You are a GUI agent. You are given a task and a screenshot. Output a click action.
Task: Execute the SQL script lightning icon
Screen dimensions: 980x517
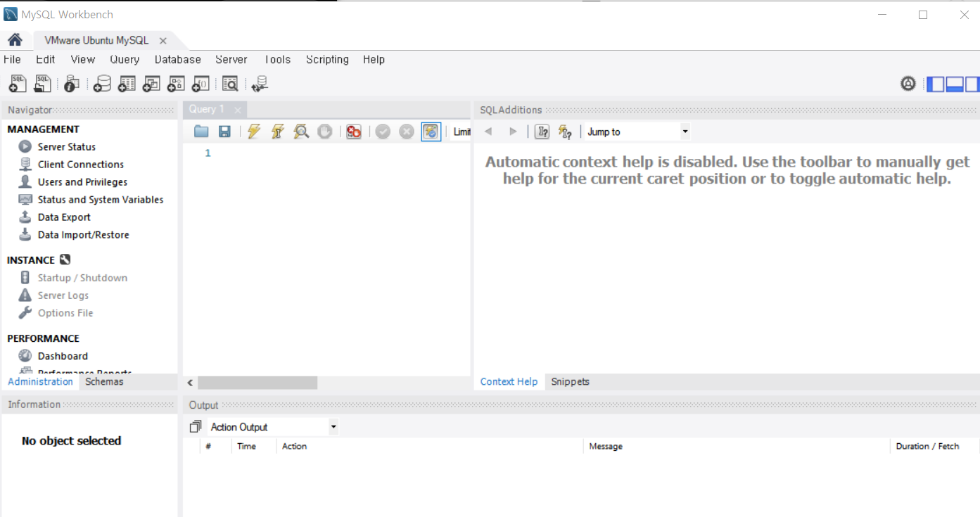coord(254,132)
